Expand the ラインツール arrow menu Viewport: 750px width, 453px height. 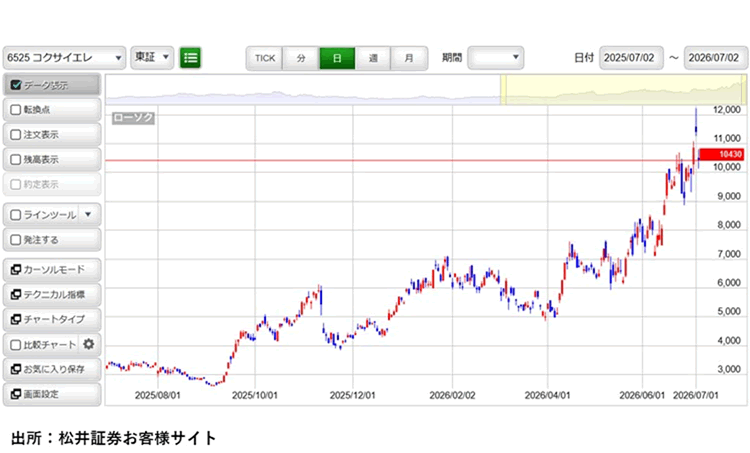[88, 214]
